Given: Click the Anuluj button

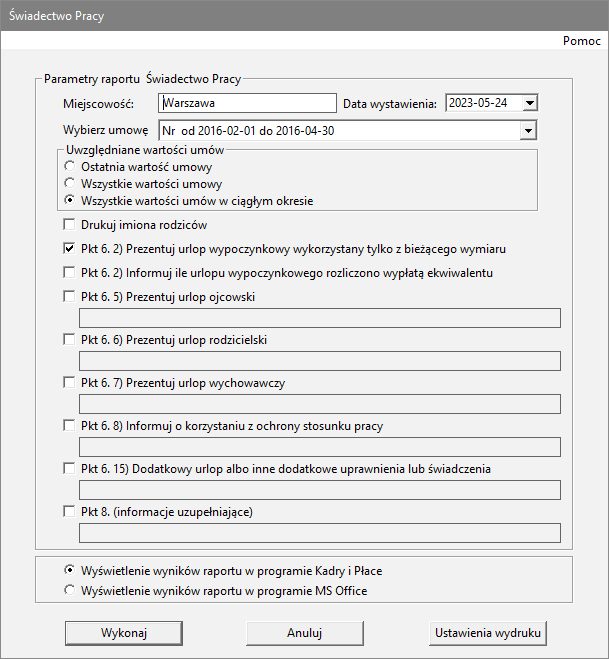Looking at the screenshot, I should pos(305,633).
